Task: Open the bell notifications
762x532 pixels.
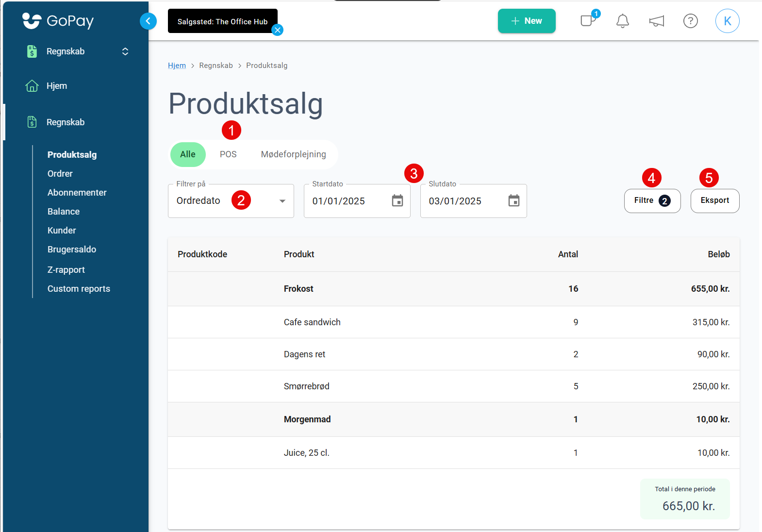Action: [623, 21]
